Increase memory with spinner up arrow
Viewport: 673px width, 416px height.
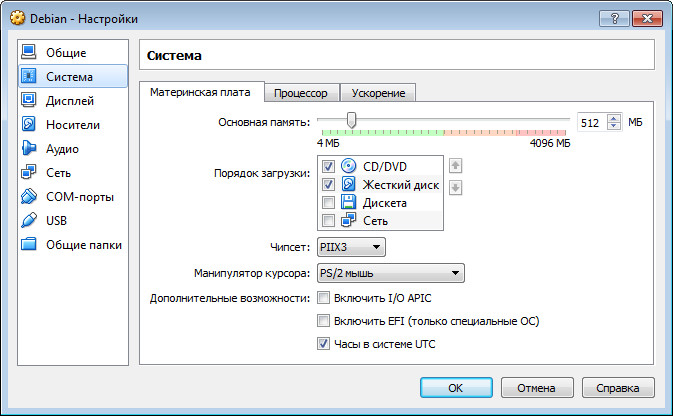(x=614, y=118)
